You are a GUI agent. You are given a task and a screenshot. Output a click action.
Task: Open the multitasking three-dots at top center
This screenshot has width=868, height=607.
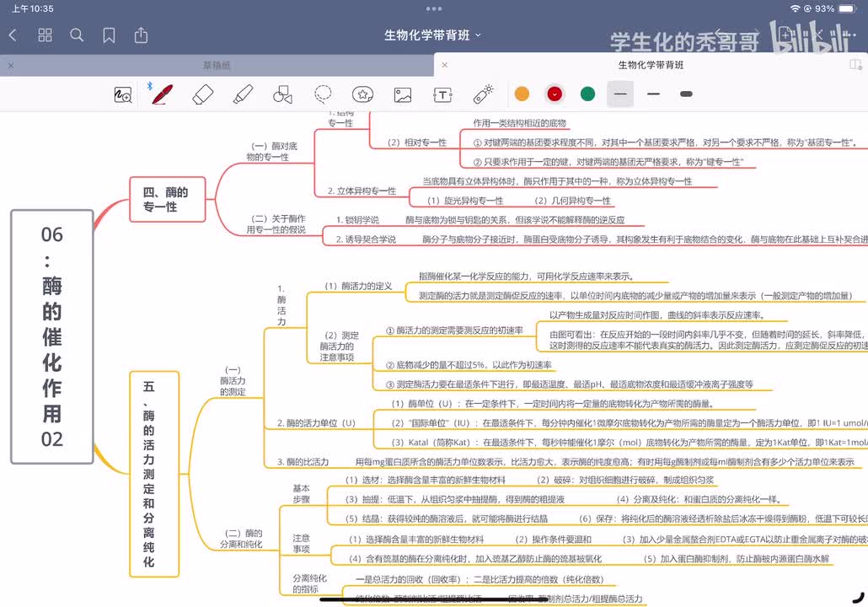click(434, 8)
